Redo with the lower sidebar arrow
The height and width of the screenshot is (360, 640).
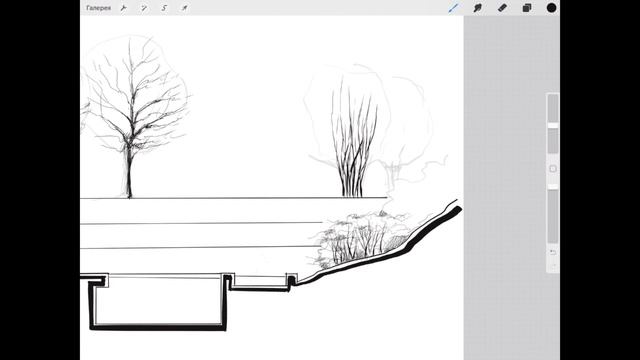553,266
